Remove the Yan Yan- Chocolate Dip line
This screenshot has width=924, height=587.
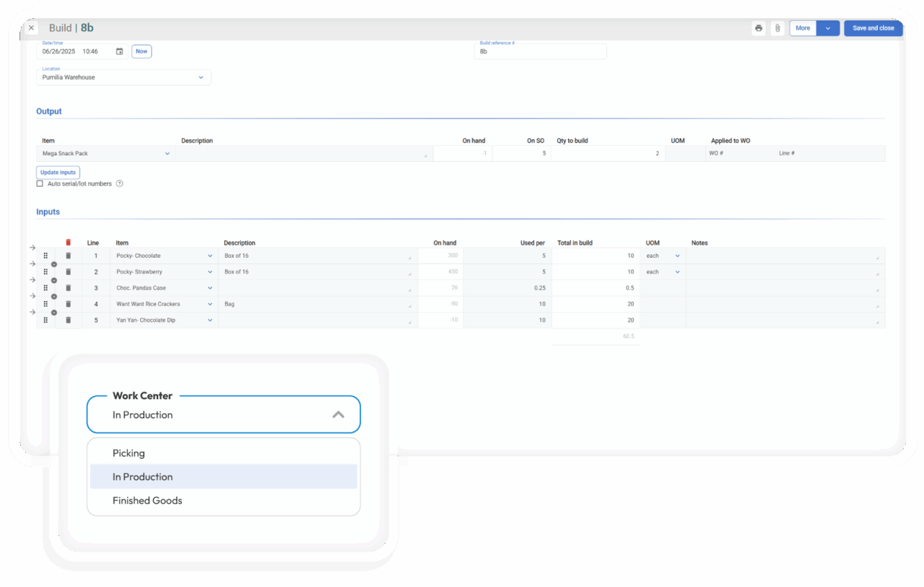[68, 320]
